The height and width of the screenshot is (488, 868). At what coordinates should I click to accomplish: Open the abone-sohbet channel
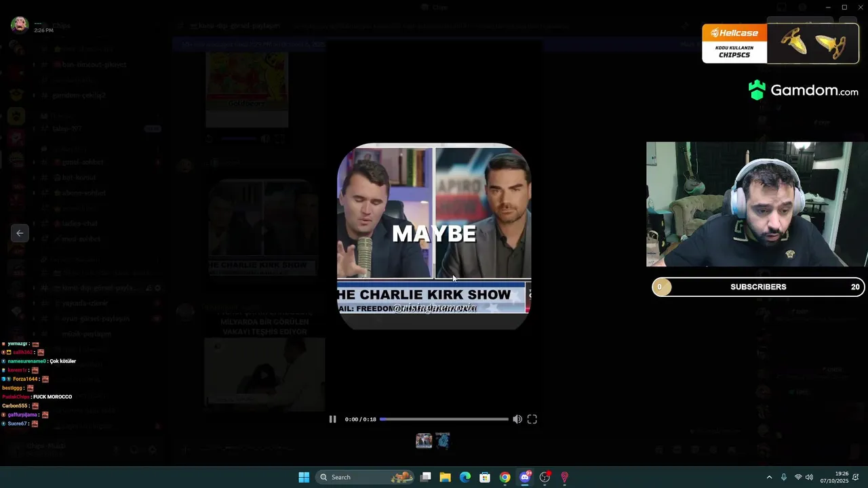point(84,192)
